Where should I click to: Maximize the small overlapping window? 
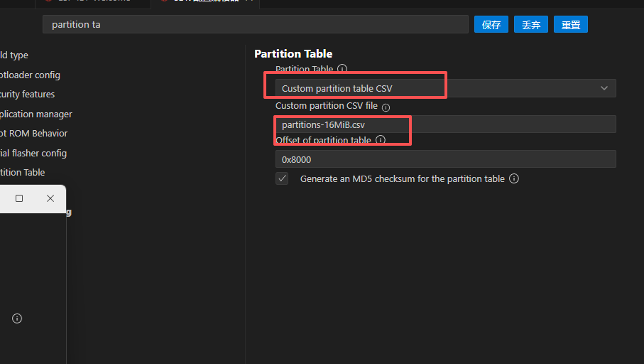coord(19,198)
